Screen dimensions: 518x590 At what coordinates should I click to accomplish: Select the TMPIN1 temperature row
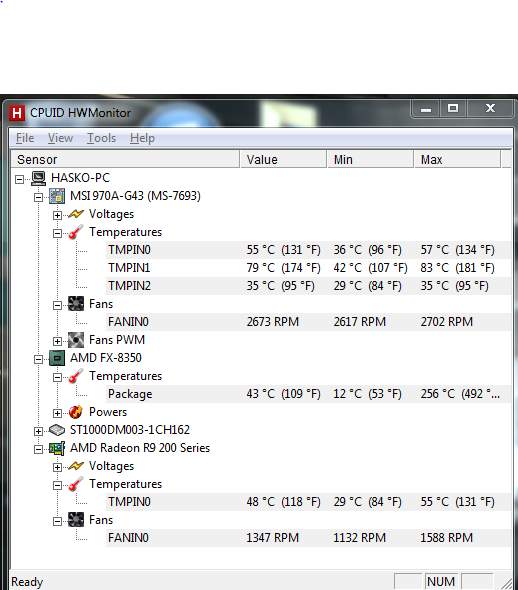coord(308,268)
